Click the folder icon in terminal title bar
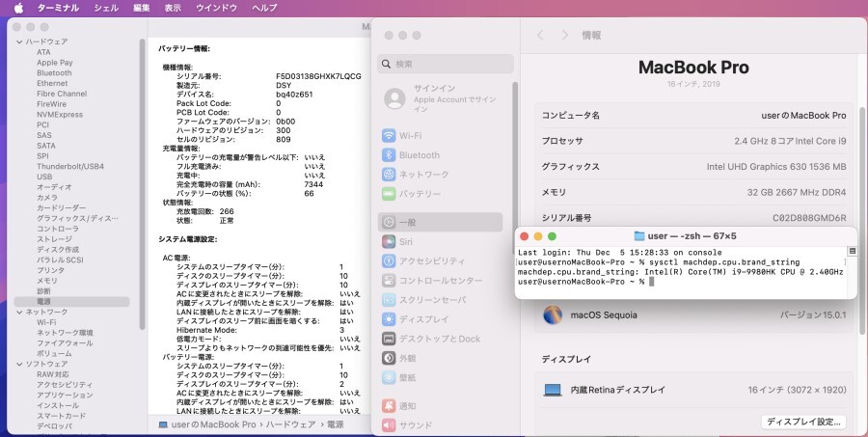The width and height of the screenshot is (868, 437). click(639, 236)
